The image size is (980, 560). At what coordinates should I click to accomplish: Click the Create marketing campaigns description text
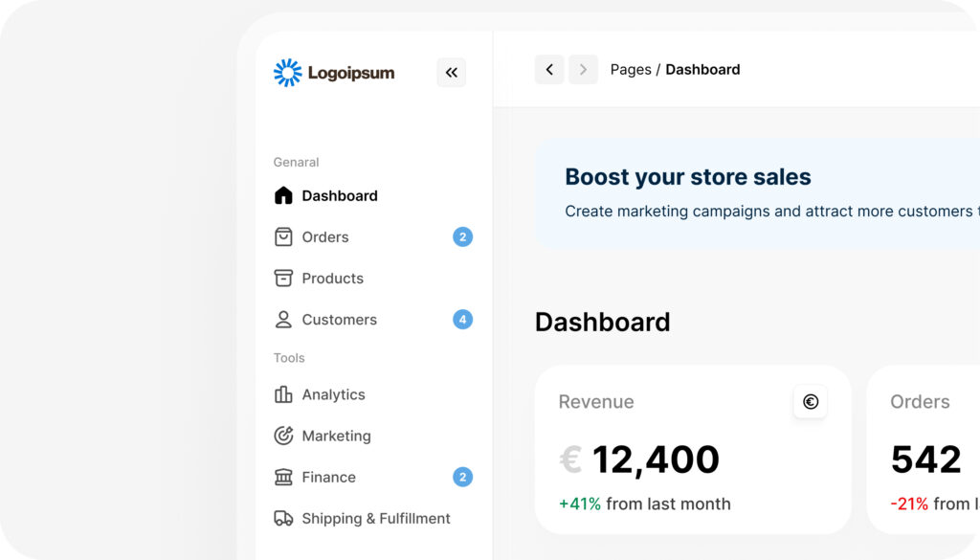coord(772,212)
